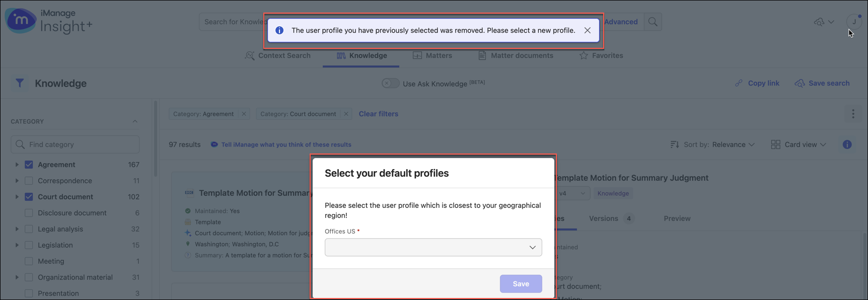Click into the Find category field
This screenshot has width=868, height=300.
pyautogui.click(x=75, y=144)
